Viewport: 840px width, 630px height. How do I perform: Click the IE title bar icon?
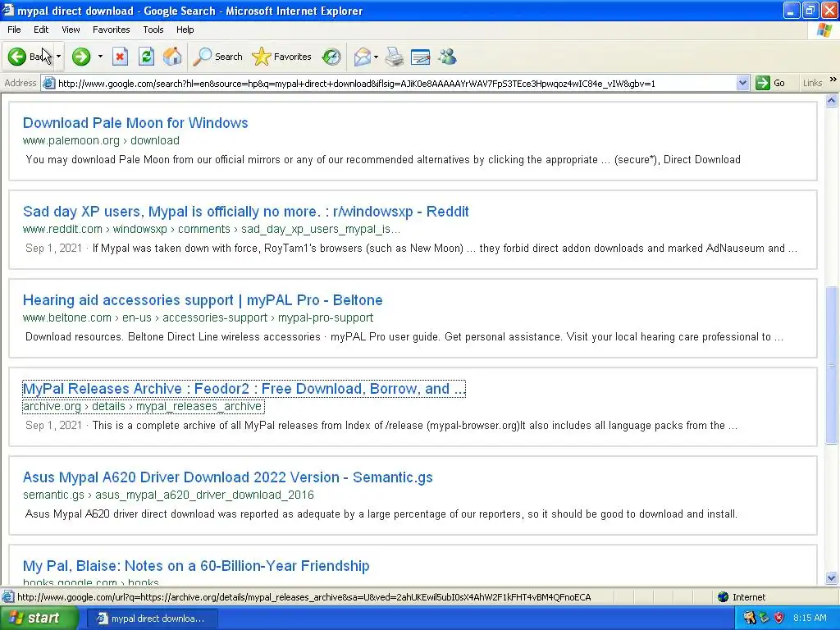pos(8,10)
